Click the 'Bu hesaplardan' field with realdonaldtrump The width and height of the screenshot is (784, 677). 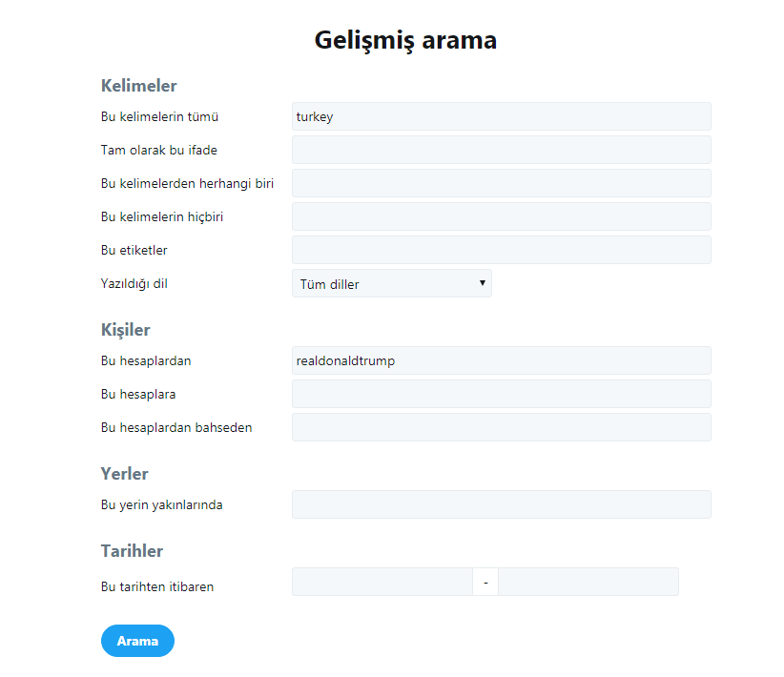click(501, 360)
